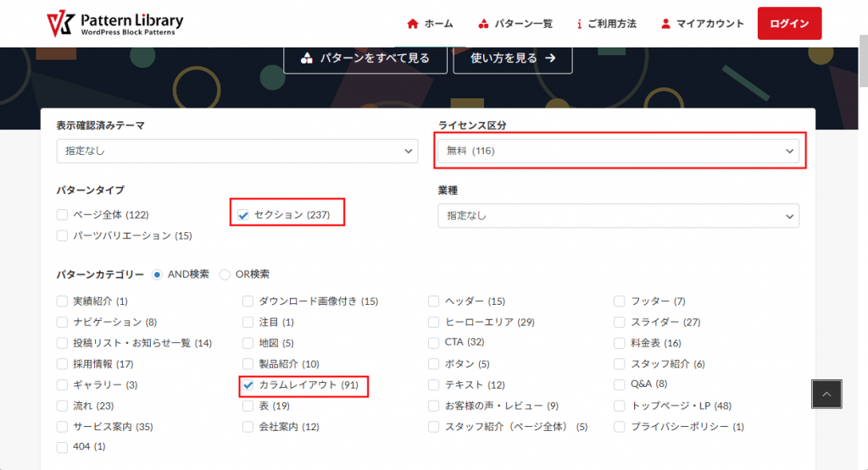This screenshot has width=868, height=470.
Task: Click the usage info icon
Action: point(579,24)
